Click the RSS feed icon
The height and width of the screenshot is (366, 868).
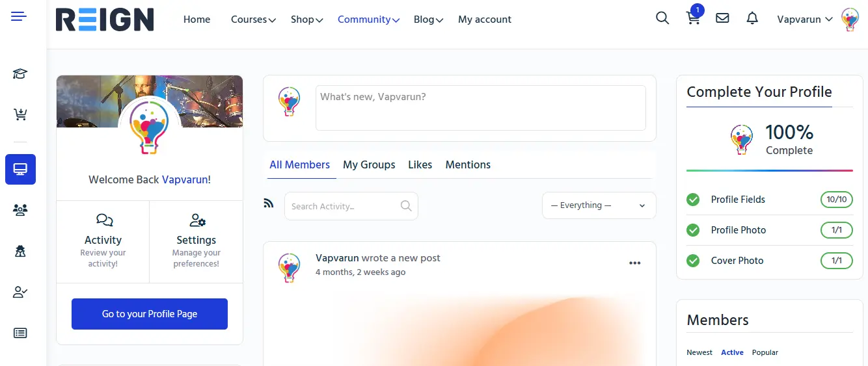coord(269,203)
